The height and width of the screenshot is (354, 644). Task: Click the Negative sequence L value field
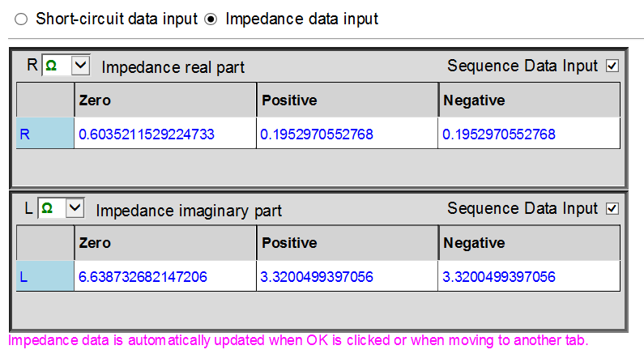coord(529,277)
